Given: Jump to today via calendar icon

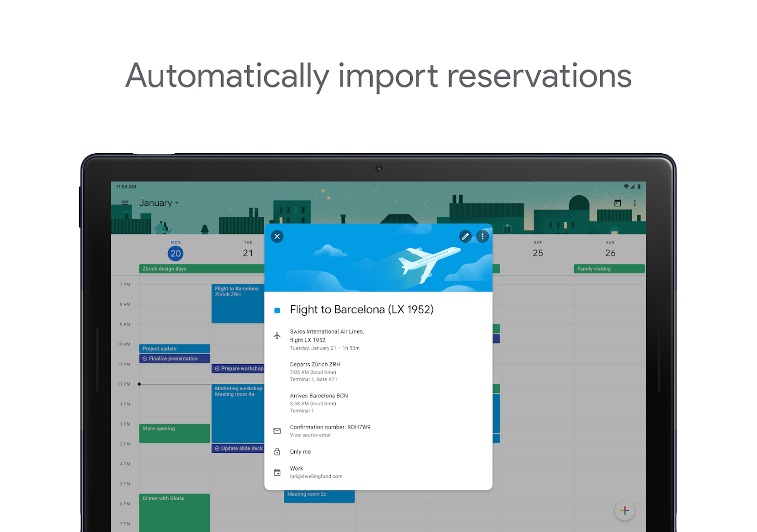Looking at the screenshot, I should [618, 203].
